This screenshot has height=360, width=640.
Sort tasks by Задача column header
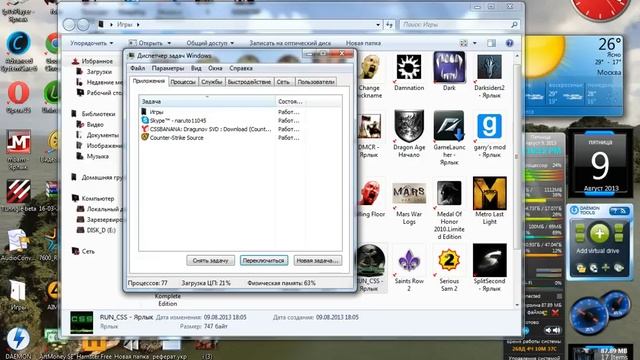pos(207,101)
